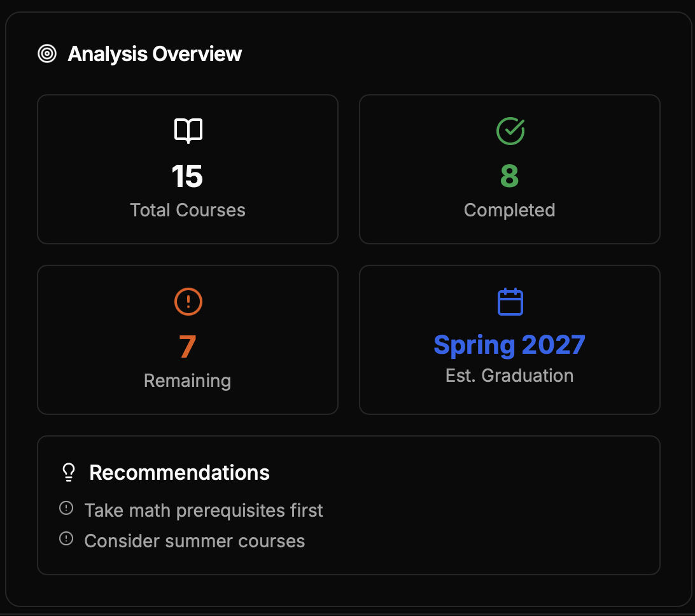Viewport: 695px width, 616px height.
Task: Click the Take math prerequisites first recommendation
Action: 203,510
